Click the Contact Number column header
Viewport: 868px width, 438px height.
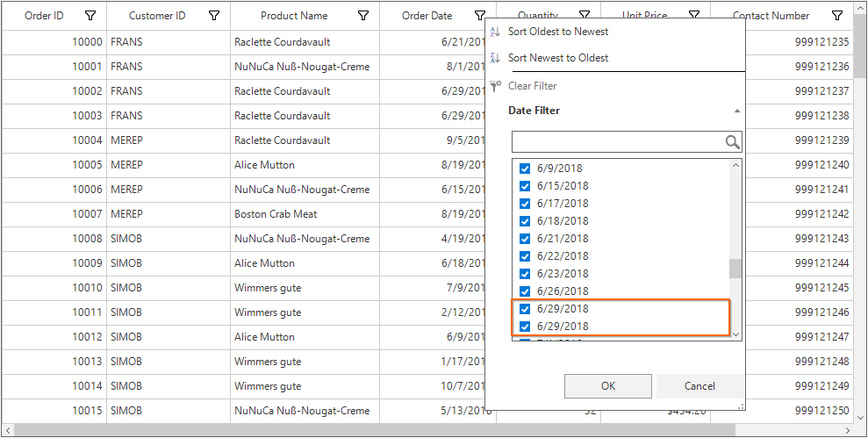pyautogui.click(x=771, y=16)
